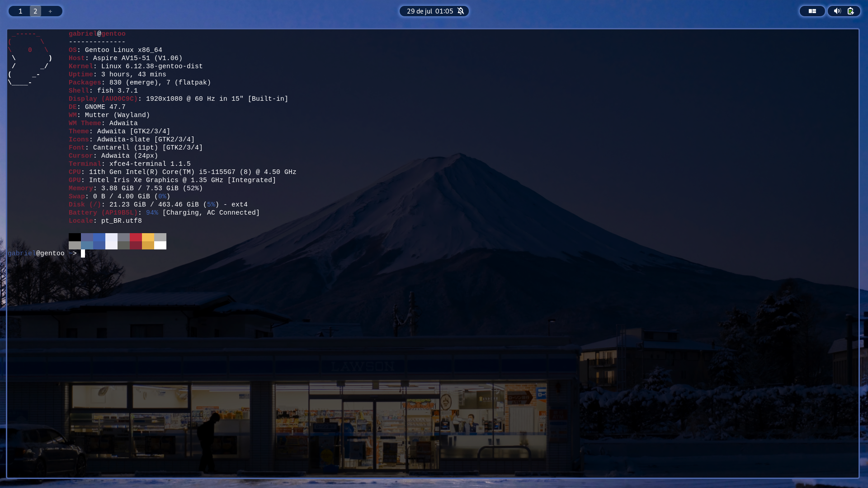
Task: Open the window layout icon in top bar
Action: coord(812,11)
